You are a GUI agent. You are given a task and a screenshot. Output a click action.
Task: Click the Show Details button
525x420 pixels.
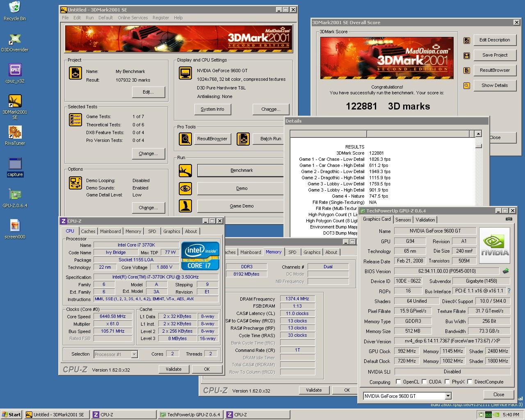(495, 85)
